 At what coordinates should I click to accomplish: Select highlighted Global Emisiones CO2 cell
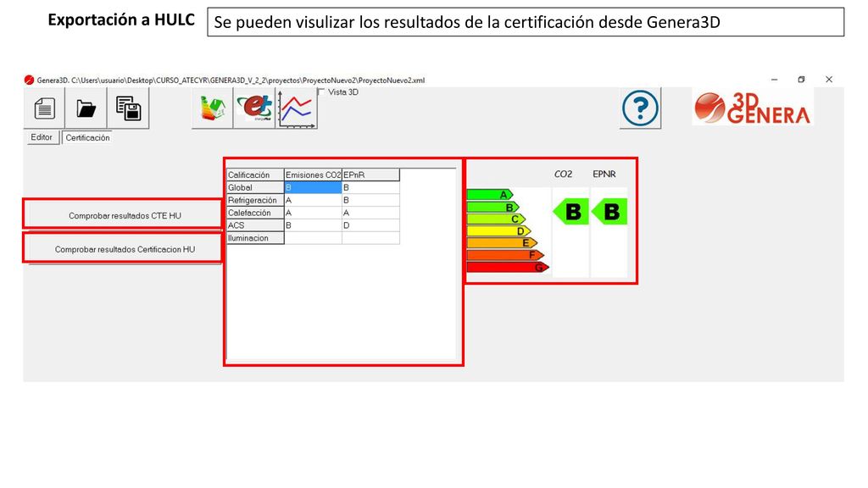(313, 187)
